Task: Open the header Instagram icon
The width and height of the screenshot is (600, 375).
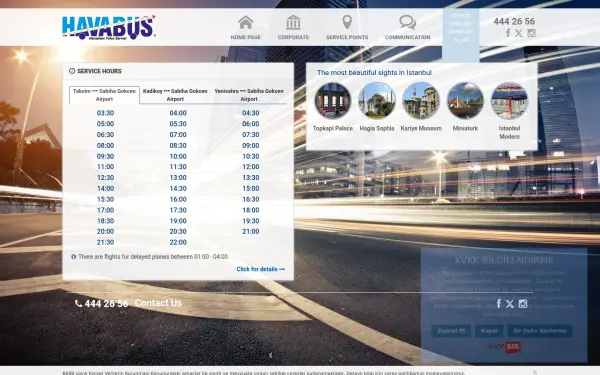Action: click(x=531, y=33)
